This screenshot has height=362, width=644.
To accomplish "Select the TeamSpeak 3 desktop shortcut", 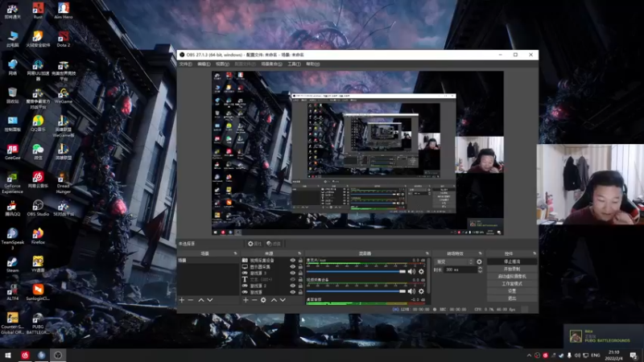I will coord(12,238).
